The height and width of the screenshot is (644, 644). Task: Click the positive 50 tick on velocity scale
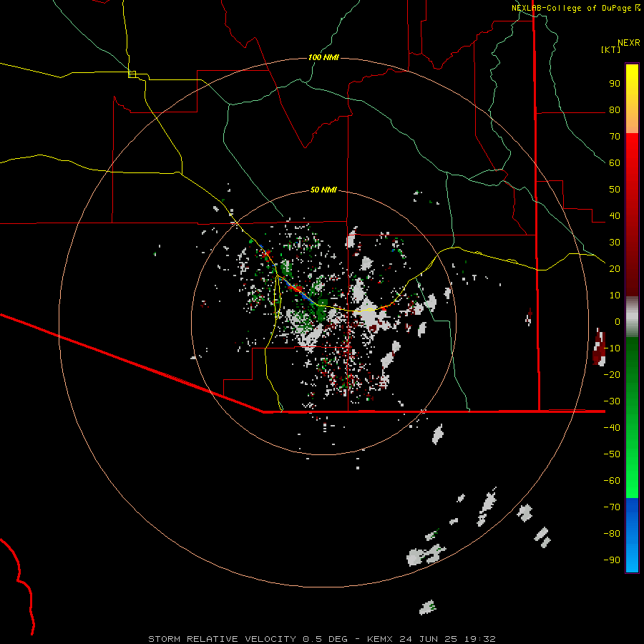615,190
